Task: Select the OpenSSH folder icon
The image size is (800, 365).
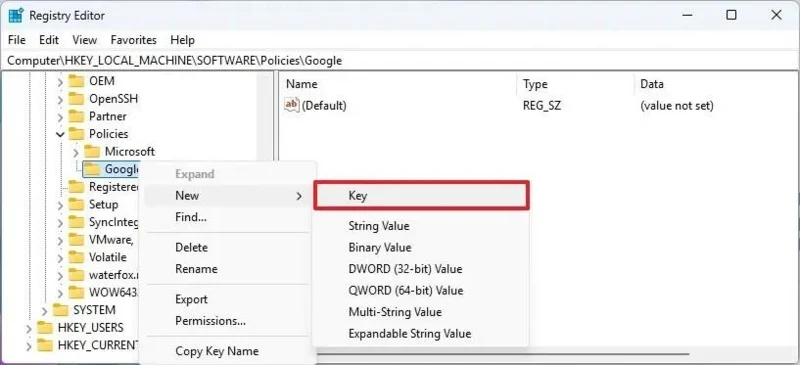Action: click(76, 99)
